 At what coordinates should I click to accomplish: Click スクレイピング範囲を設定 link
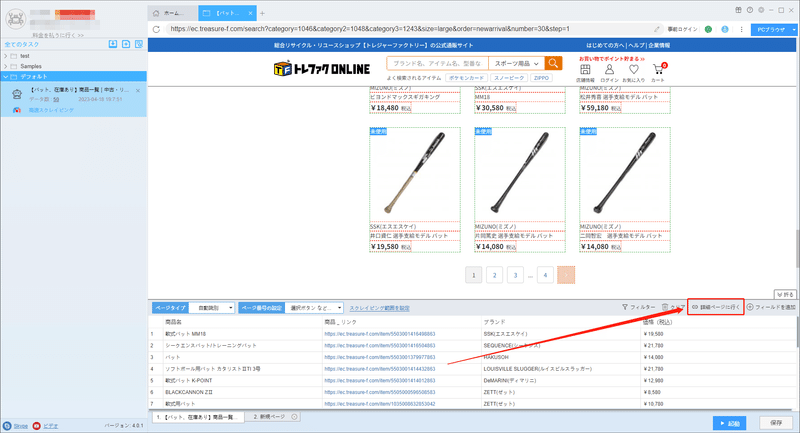pyautogui.click(x=379, y=308)
